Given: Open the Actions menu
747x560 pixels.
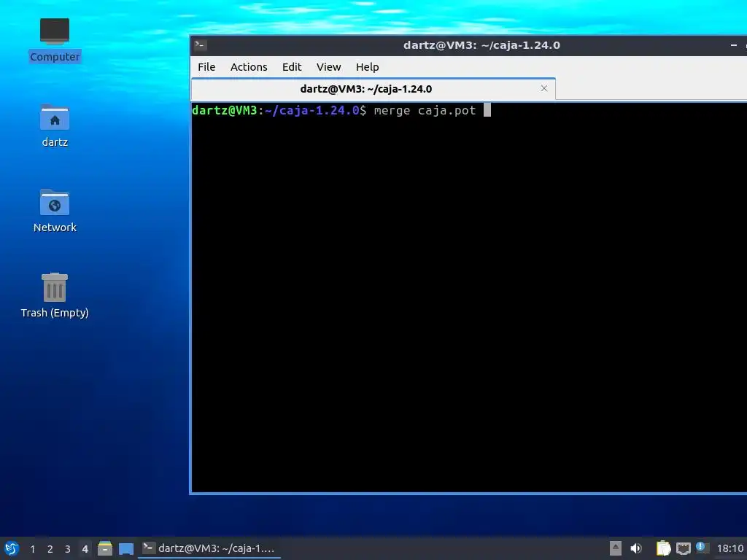Looking at the screenshot, I should [249, 67].
